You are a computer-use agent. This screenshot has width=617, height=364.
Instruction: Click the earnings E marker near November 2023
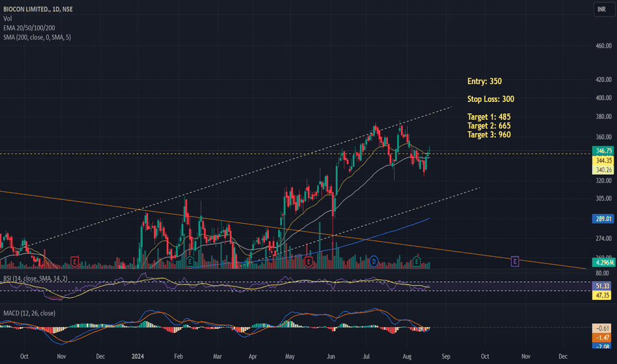tap(74, 261)
